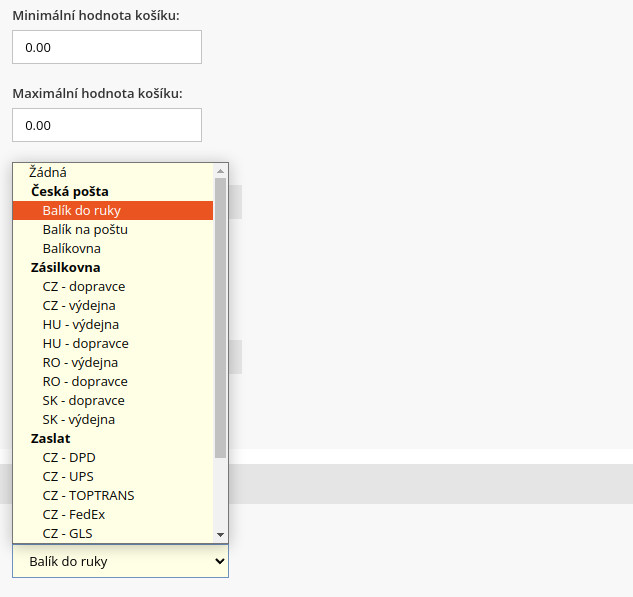
Task: Select Balík na poštu option
Action: 85,229
